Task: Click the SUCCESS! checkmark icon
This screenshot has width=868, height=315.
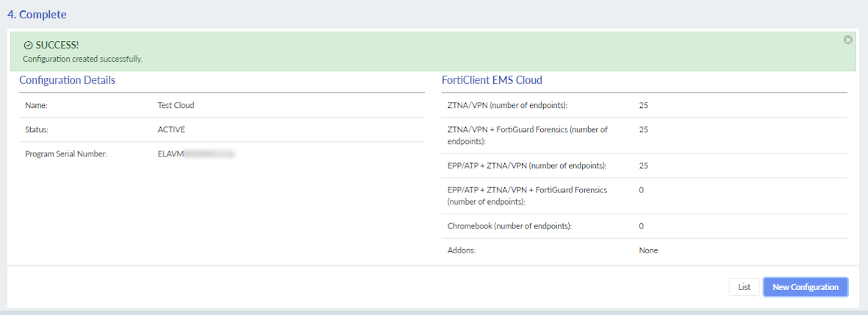Action: click(28, 46)
